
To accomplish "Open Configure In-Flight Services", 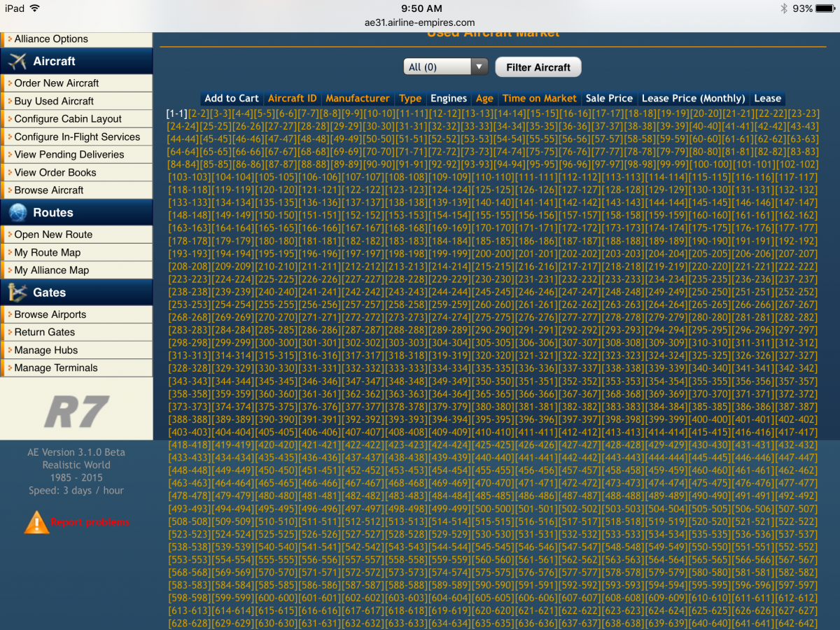I will point(77,137).
